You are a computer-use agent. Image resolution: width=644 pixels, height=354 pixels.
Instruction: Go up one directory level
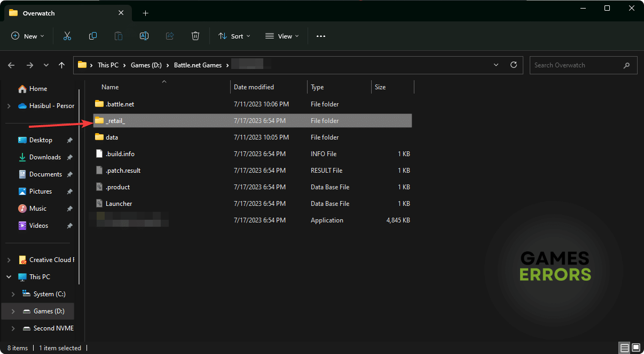(x=62, y=65)
